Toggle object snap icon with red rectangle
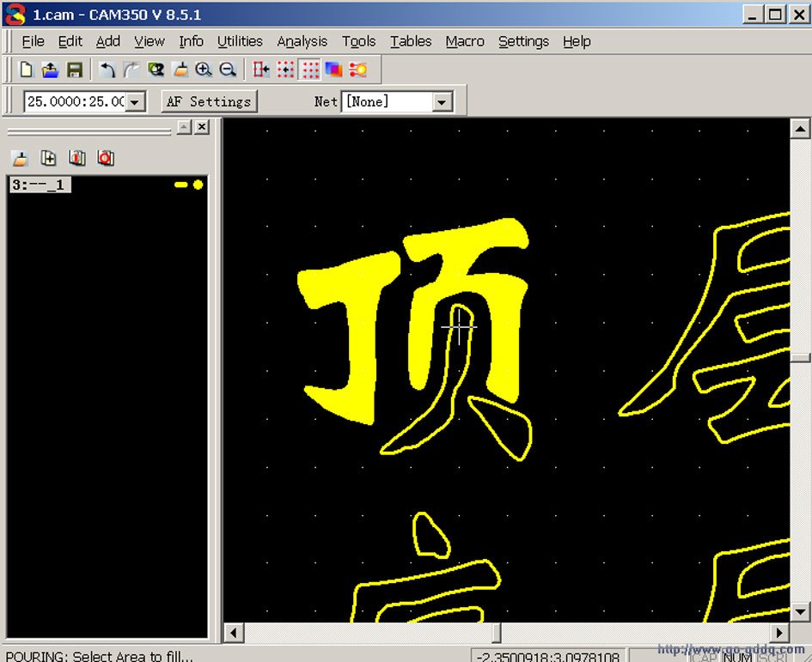Viewport: 812px width, 662px height. [x=261, y=70]
